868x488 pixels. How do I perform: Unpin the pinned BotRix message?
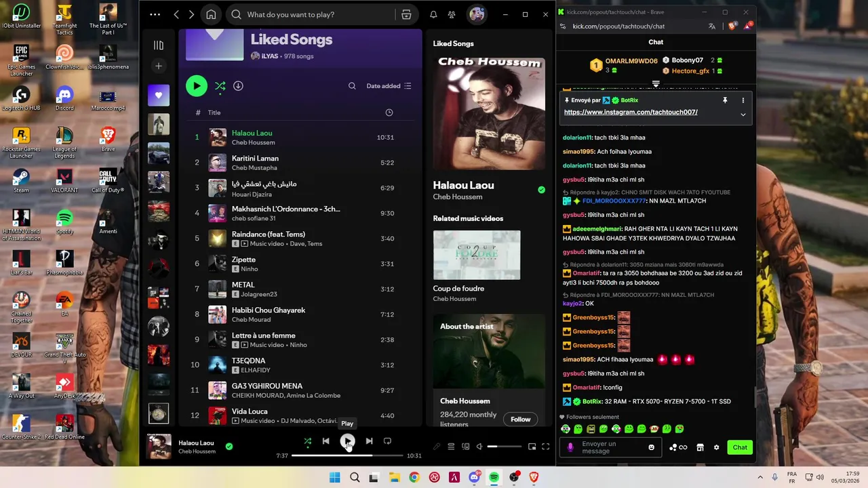pyautogui.click(x=725, y=100)
